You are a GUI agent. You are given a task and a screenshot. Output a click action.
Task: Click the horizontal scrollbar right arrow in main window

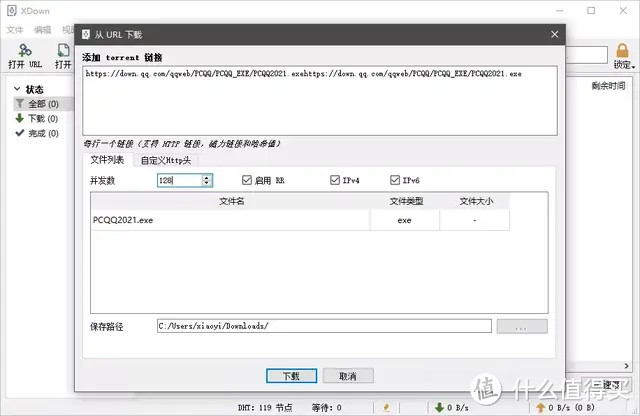(627, 366)
